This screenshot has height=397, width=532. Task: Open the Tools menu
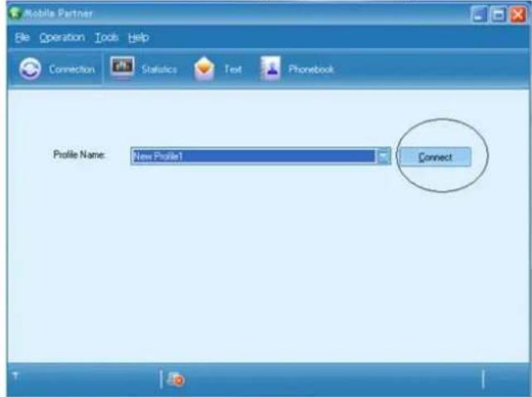(107, 37)
